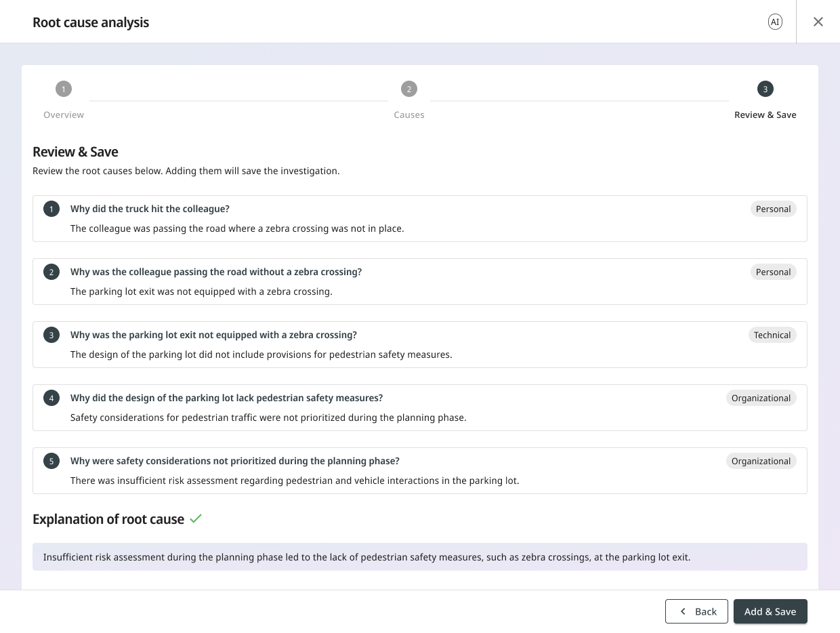Click the Back button

tap(696, 611)
